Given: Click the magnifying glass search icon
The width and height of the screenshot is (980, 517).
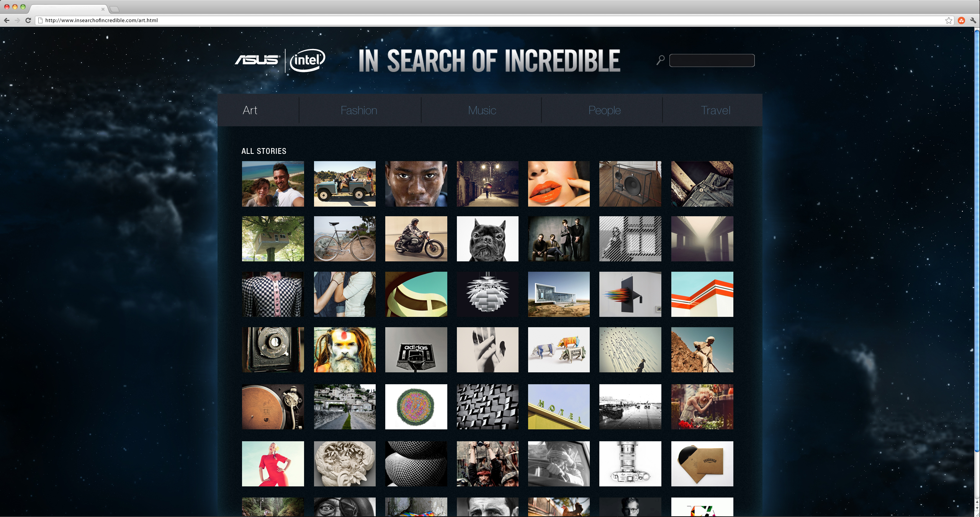Looking at the screenshot, I should click(x=661, y=60).
